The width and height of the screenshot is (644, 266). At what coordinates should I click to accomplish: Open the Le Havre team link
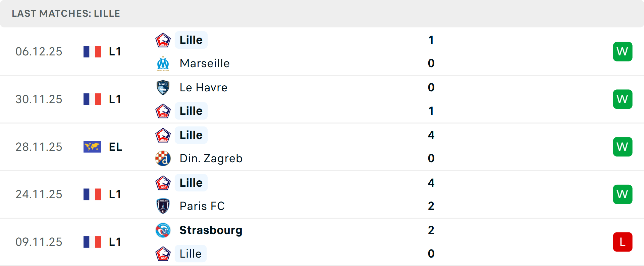point(203,88)
